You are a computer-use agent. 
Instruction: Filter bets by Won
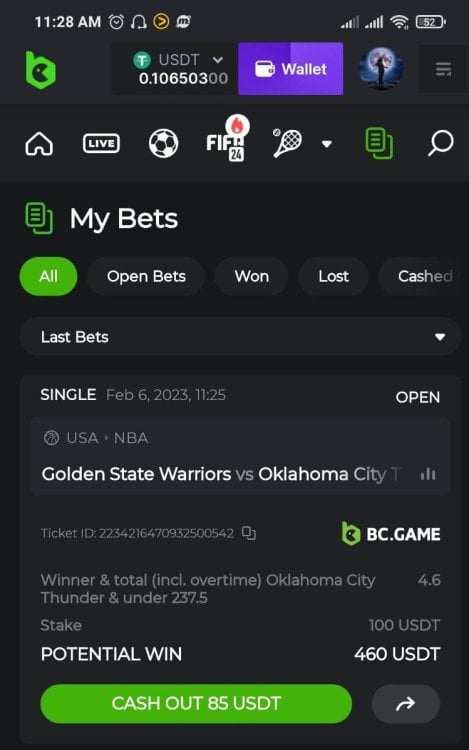251,276
